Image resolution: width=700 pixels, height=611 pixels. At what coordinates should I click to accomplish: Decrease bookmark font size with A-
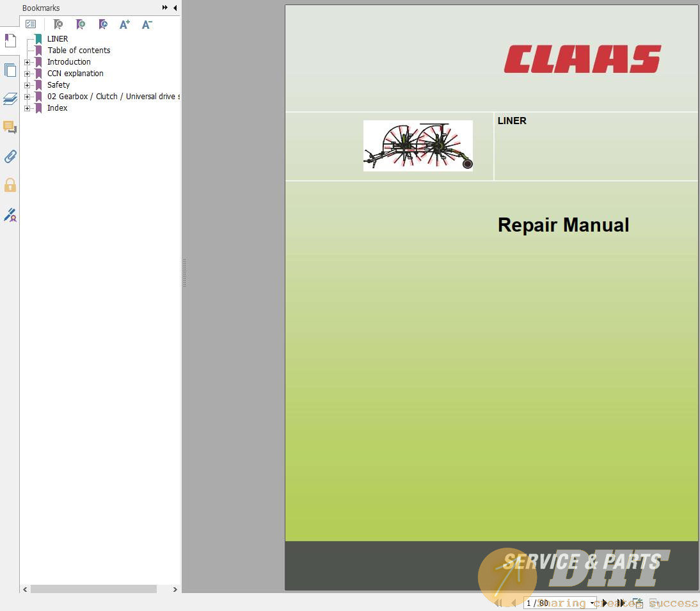[147, 24]
